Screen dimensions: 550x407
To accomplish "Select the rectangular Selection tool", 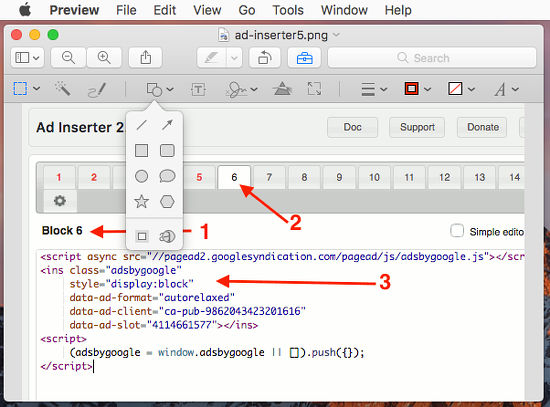I will click(x=20, y=88).
